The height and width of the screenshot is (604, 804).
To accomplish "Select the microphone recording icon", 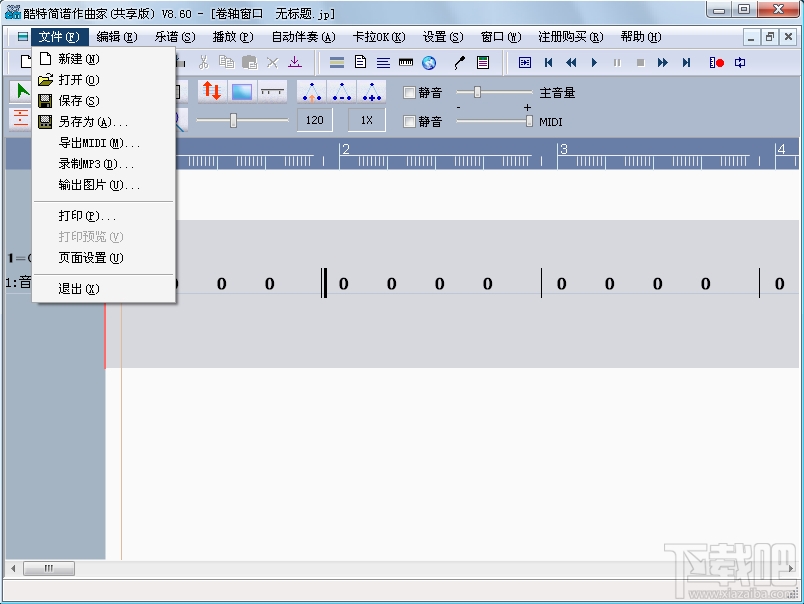I will (460, 62).
